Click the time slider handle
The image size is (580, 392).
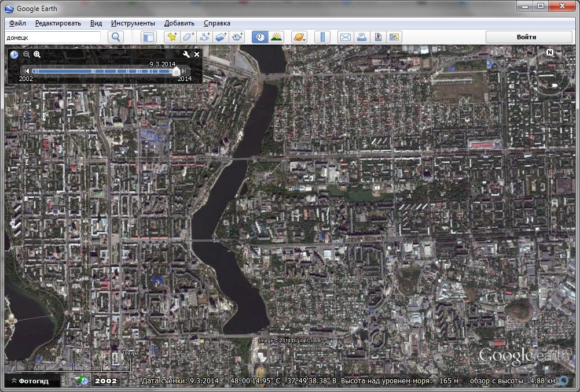[x=176, y=71]
